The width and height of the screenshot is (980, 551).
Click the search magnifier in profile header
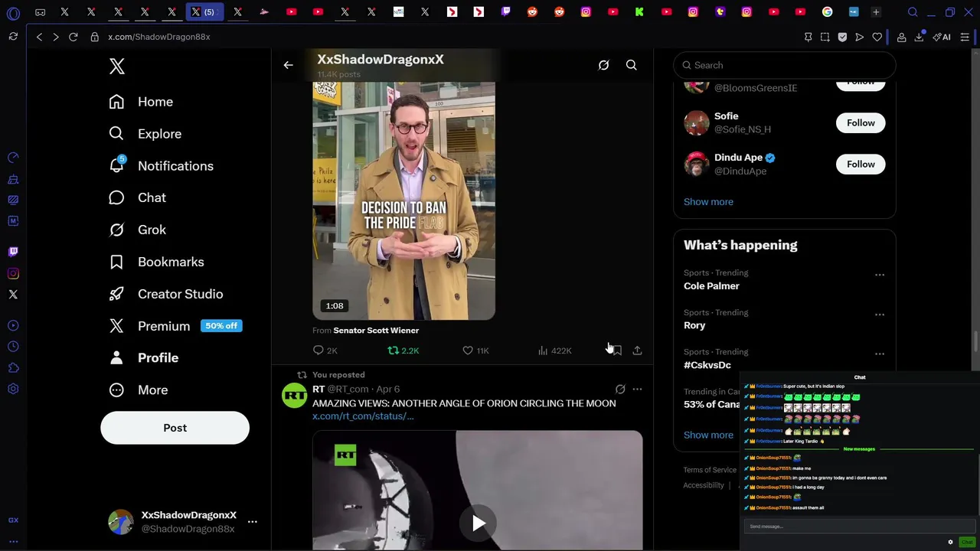[632, 66]
